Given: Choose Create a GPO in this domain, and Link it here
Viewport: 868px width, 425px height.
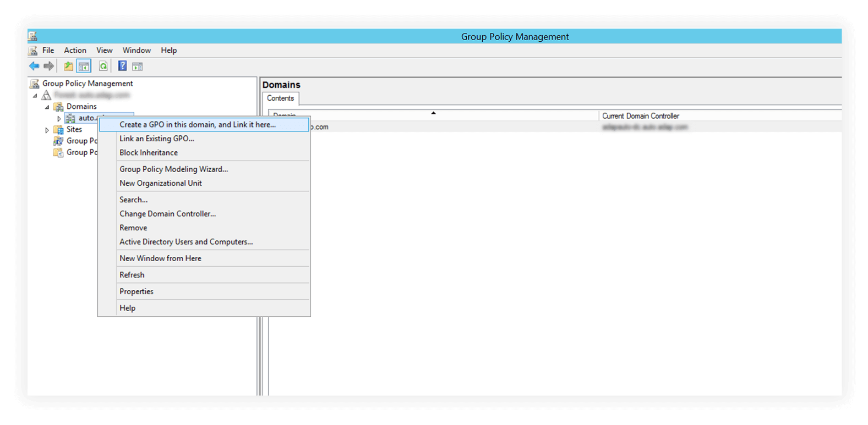Looking at the screenshot, I should 204,125.
